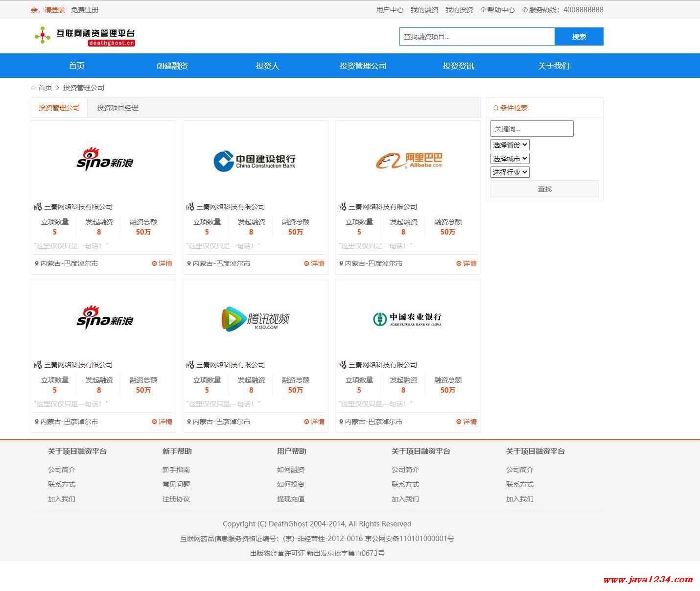Open the Tencent Video logo card image
The image size is (700, 591).
[255, 319]
